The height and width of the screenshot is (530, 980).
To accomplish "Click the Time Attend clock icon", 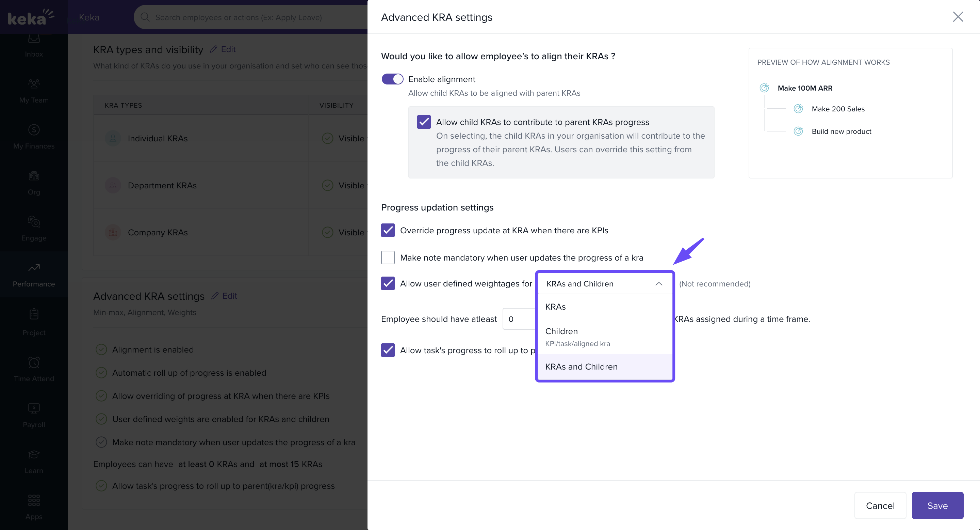I will (34, 362).
